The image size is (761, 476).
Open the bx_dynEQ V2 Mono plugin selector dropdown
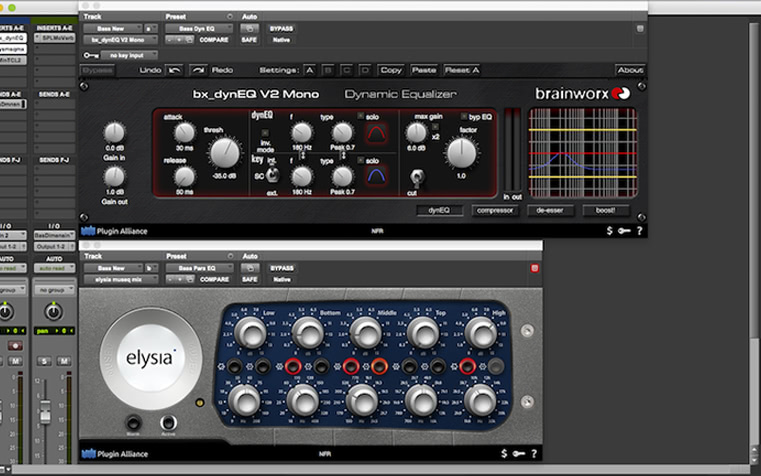coord(120,40)
